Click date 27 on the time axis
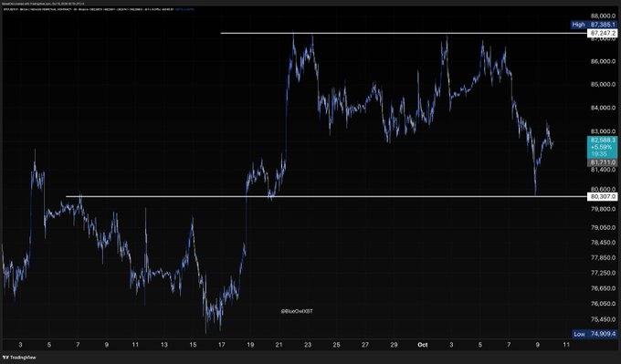 (x=365, y=345)
